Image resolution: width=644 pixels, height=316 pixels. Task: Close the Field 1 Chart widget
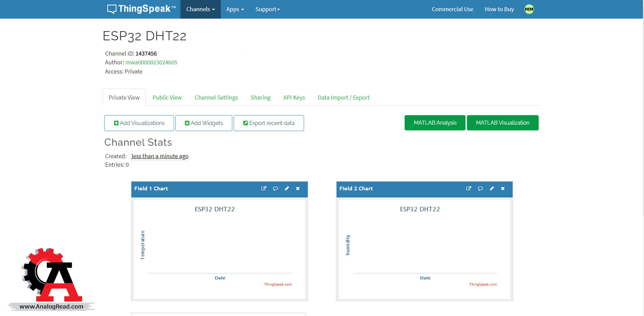(298, 189)
